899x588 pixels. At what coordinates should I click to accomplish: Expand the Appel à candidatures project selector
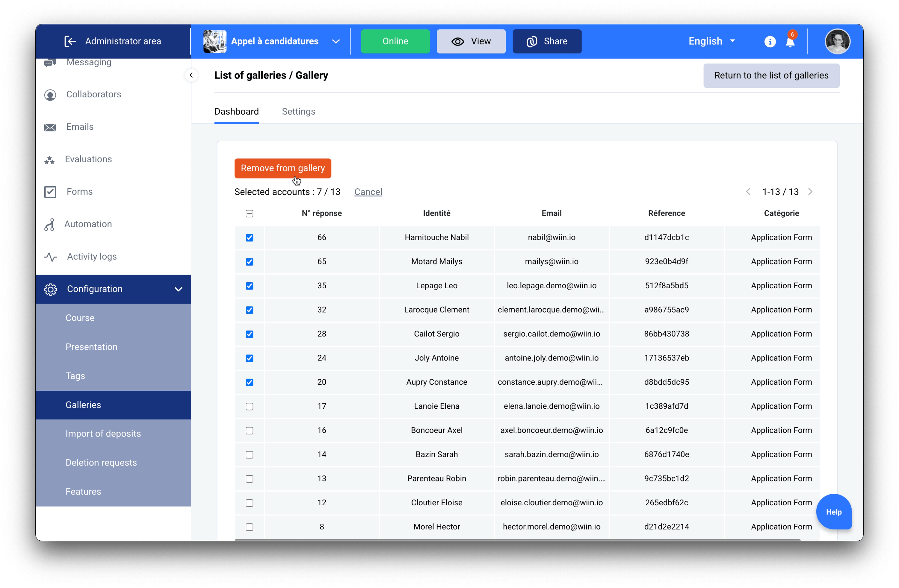pos(336,41)
